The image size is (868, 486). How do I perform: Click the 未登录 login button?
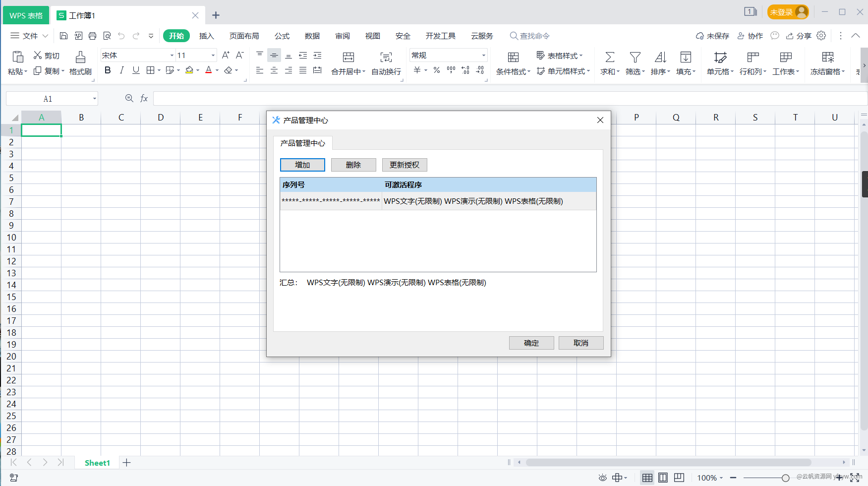[x=788, y=12]
